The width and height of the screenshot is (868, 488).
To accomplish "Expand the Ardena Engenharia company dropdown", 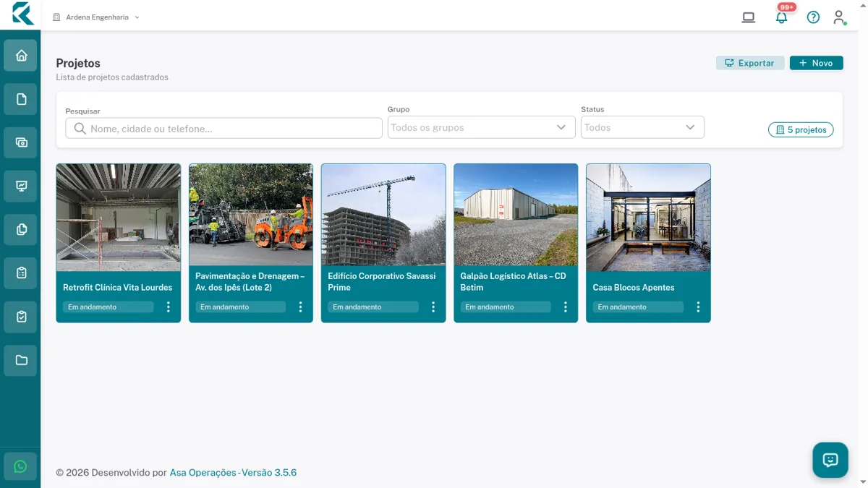I will click(96, 17).
